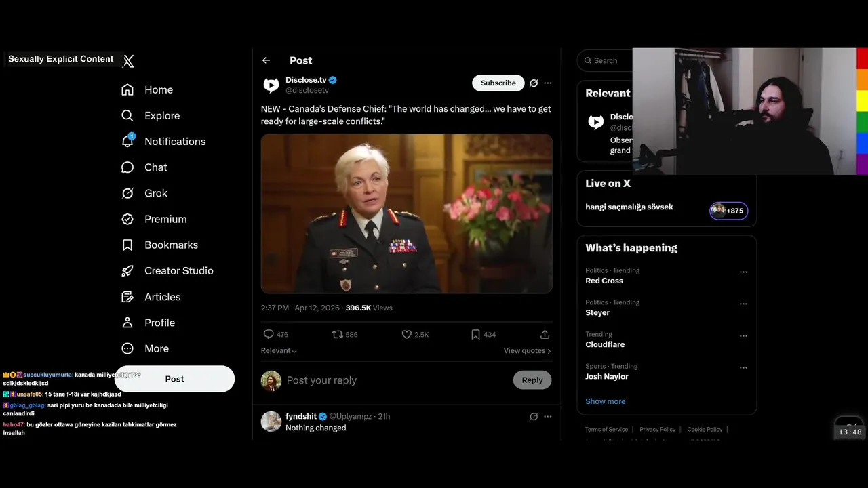The width and height of the screenshot is (868, 488).
Task: Open the Josh Naylor trending topic
Action: [607, 376]
